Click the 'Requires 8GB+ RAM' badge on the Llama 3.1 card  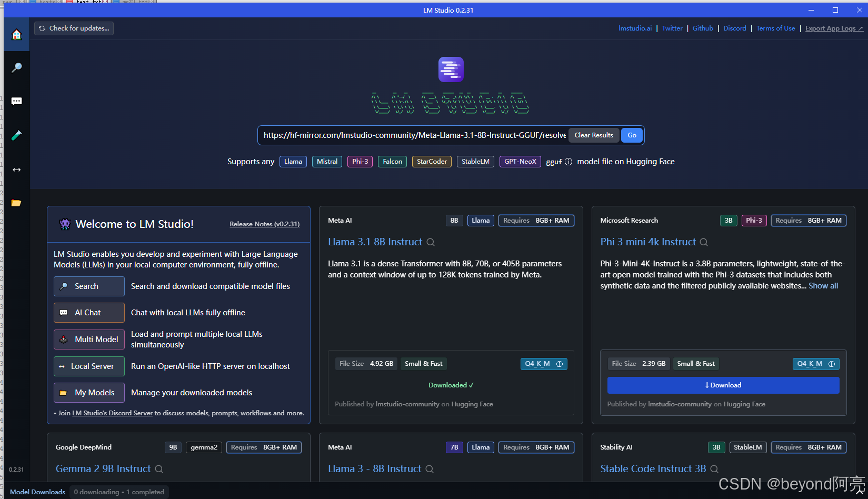(536, 221)
